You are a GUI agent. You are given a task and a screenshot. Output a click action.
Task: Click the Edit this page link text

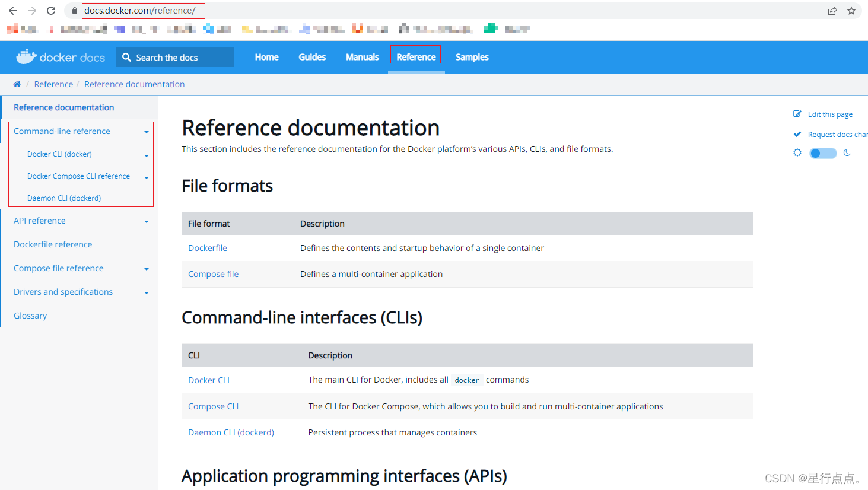(x=830, y=114)
